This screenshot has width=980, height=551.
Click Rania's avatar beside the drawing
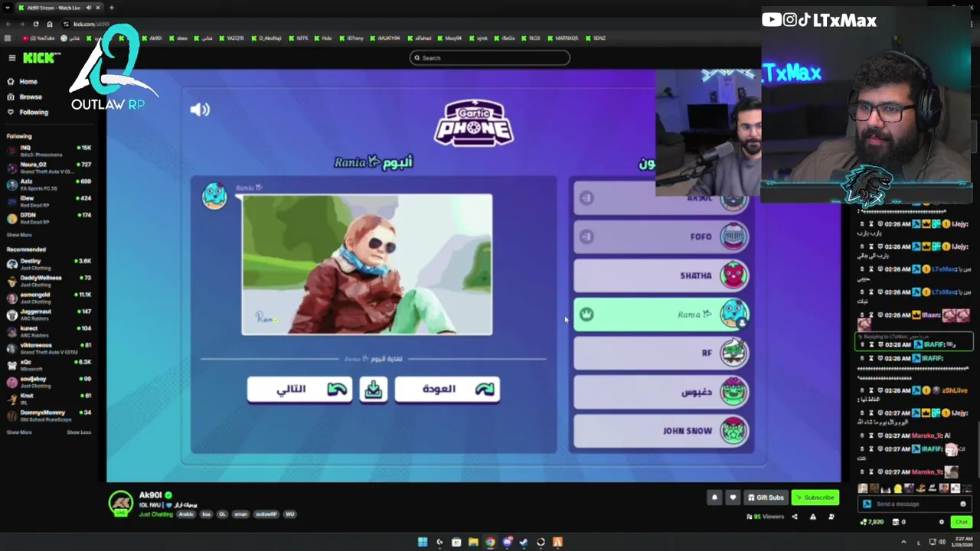[x=214, y=196]
